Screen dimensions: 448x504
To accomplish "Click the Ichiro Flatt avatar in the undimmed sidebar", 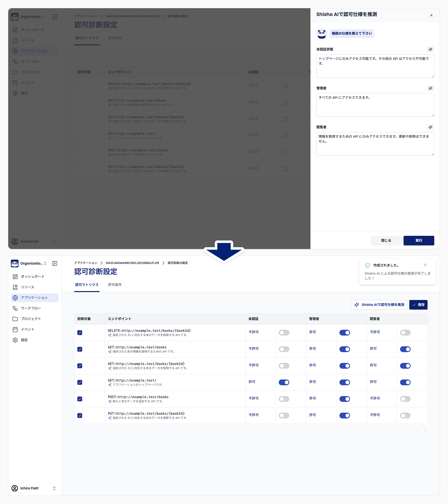I will coord(15,488).
